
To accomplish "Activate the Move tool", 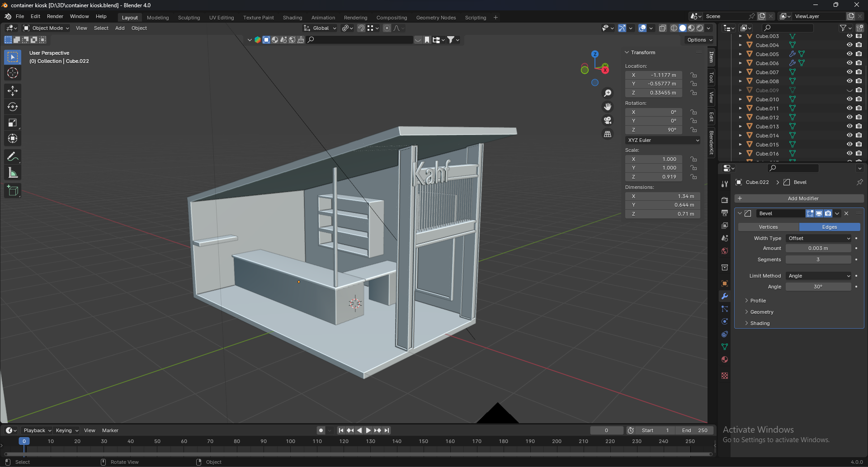I will (x=13, y=91).
